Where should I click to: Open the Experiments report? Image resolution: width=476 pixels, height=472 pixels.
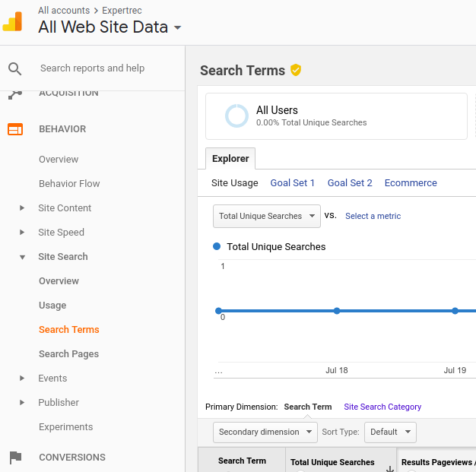click(x=66, y=427)
